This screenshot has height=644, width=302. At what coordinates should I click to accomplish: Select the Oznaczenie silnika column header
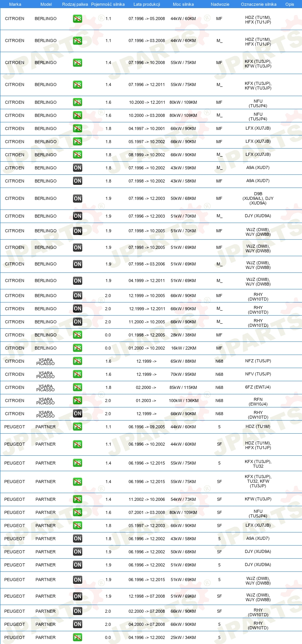click(259, 4)
